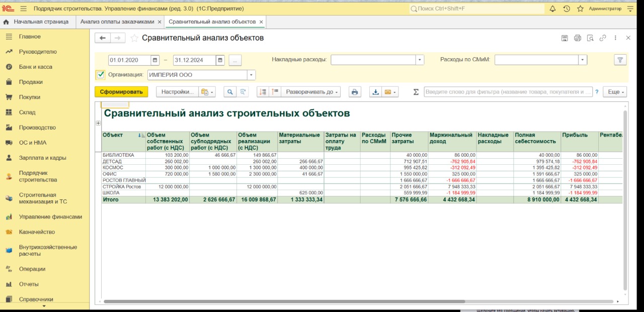
Task: Click the filter funnel icon
Action: (x=620, y=60)
